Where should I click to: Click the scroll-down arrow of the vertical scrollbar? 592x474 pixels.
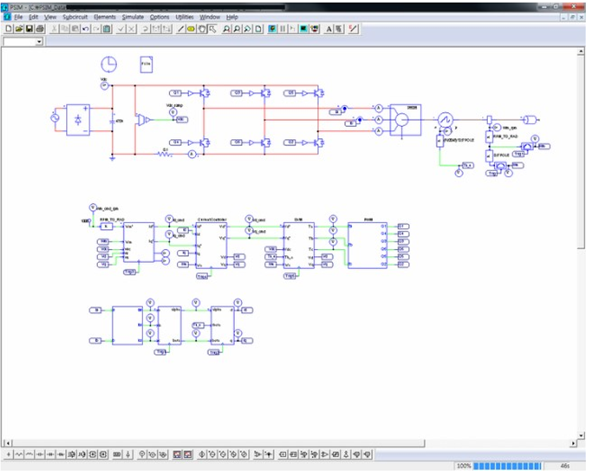point(581,435)
